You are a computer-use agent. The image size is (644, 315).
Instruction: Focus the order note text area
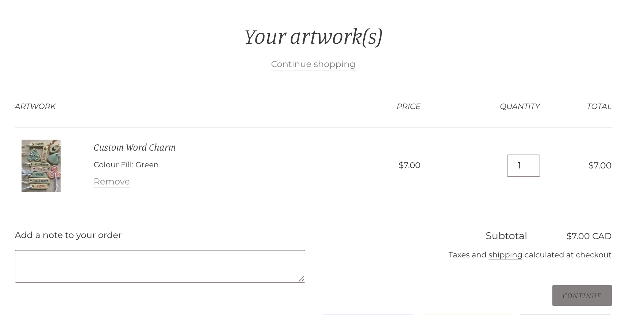click(160, 266)
